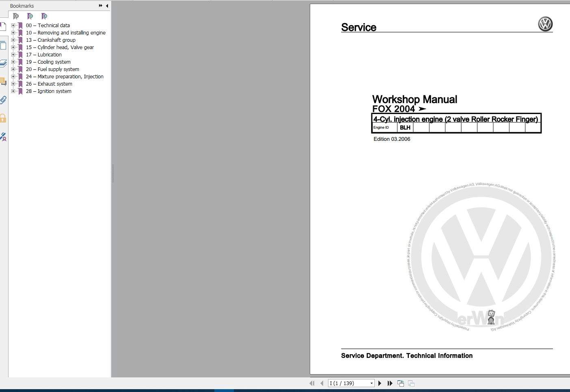The width and height of the screenshot is (570, 392).
Task: Open the page number dropdown arrow
Action: click(x=371, y=383)
